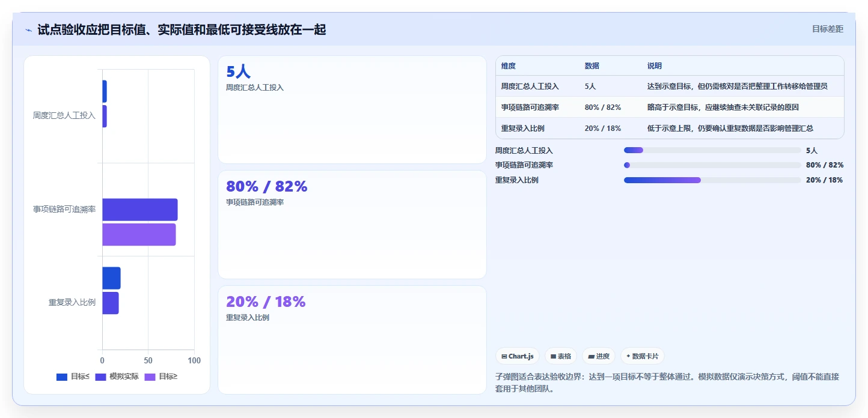Image resolution: width=868 pixels, height=418 pixels.
Task: Open the 20% / 18% data card
Action: [352, 340]
